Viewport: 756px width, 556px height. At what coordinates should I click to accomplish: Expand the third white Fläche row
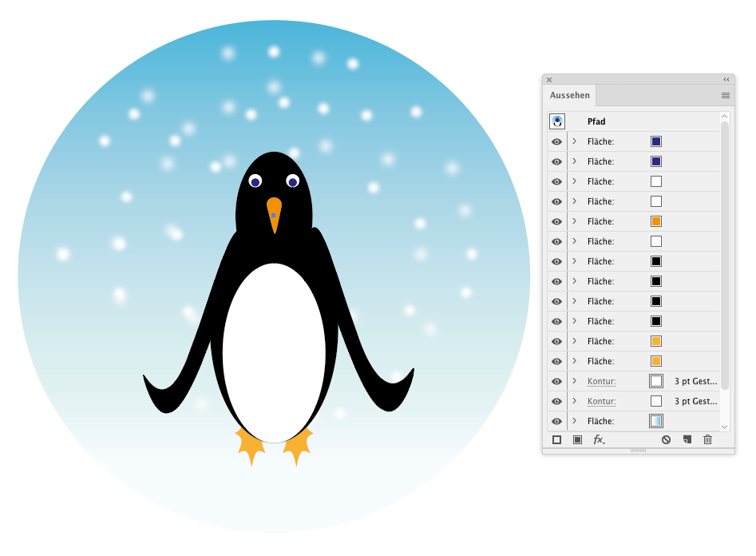574,241
